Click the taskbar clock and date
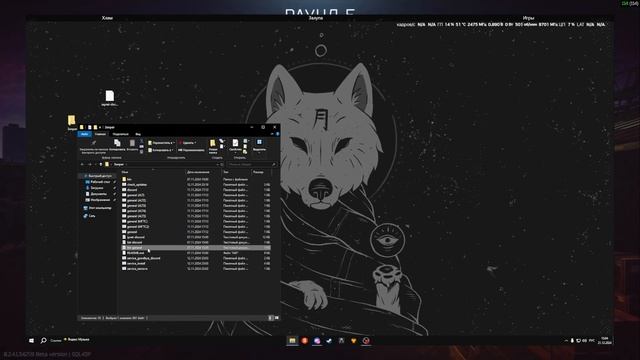 604,340
